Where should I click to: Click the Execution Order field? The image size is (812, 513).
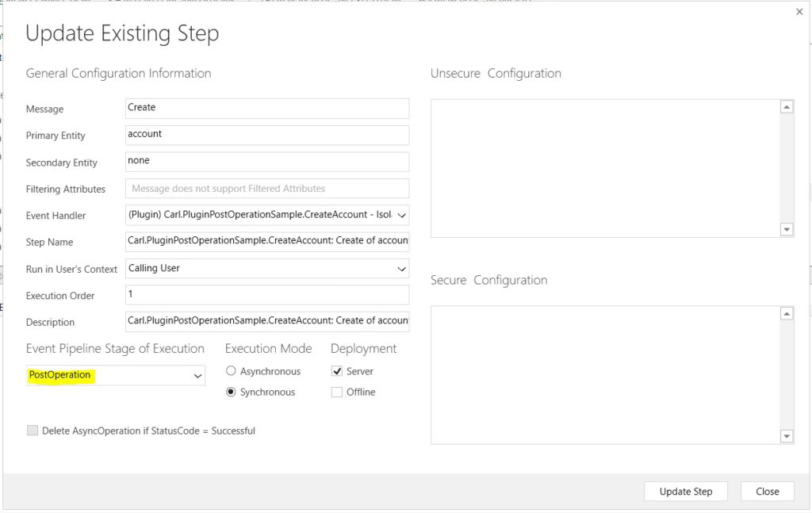pyautogui.click(x=267, y=295)
